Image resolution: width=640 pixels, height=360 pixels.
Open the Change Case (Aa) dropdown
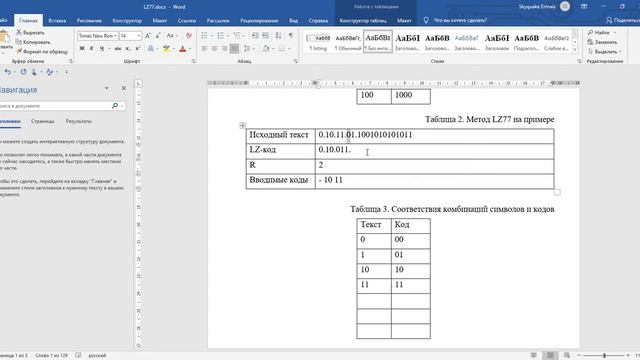point(172,36)
